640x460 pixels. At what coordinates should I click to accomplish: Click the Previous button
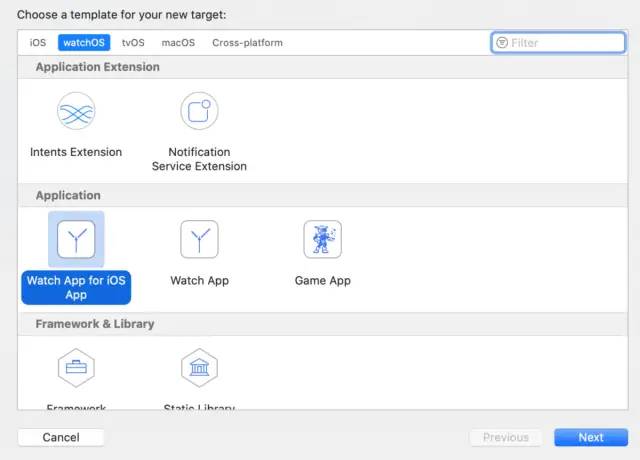point(506,437)
